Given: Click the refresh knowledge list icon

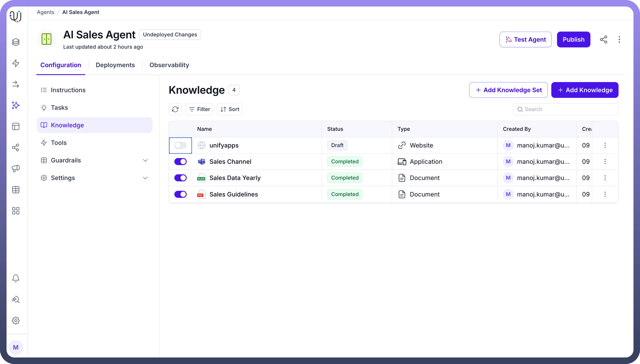Looking at the screenshot, I should point(175,109).
